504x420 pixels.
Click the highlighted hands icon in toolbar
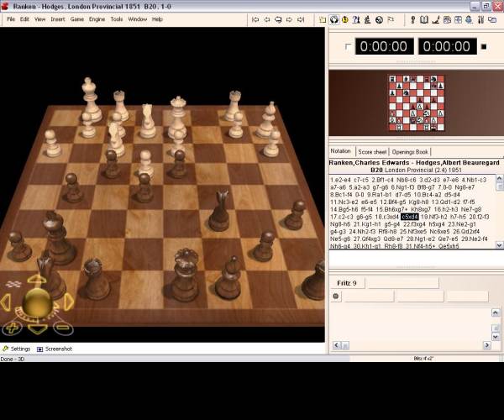point(334,19)
